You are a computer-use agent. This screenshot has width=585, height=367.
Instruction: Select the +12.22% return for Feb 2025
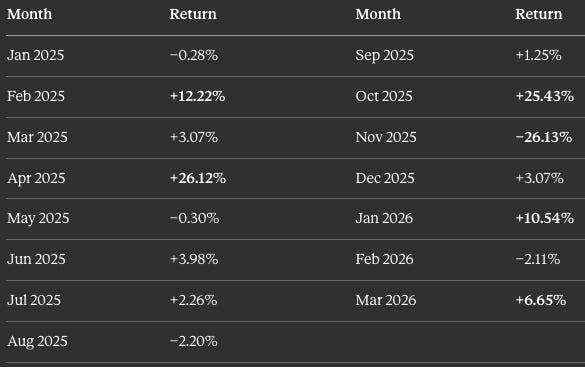pyautogui.click(x=197, y=96)
